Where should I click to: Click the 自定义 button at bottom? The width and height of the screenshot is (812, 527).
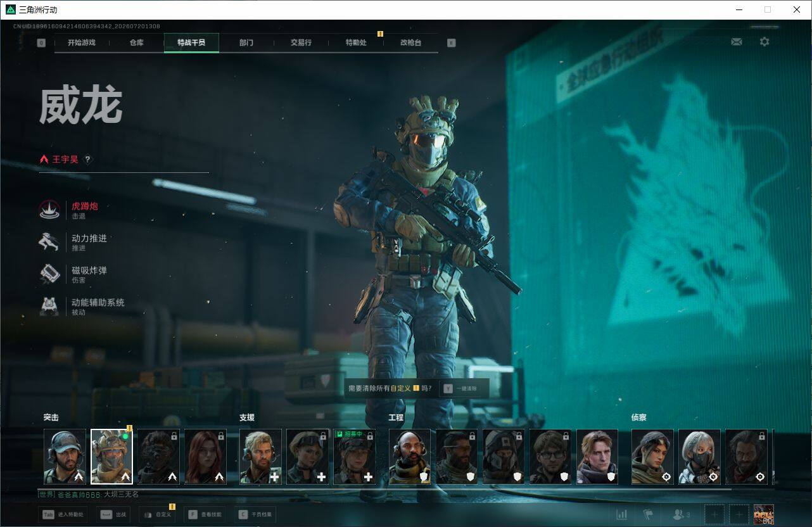(157, 515)
